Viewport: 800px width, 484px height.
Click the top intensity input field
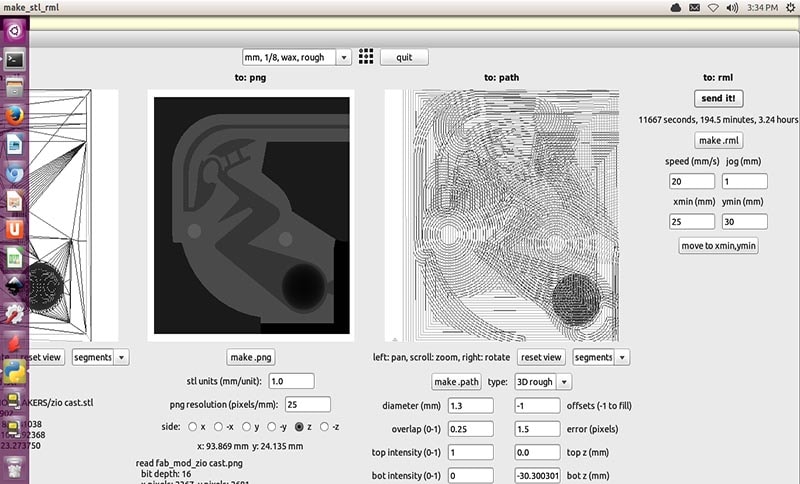[x=471, y=452]
